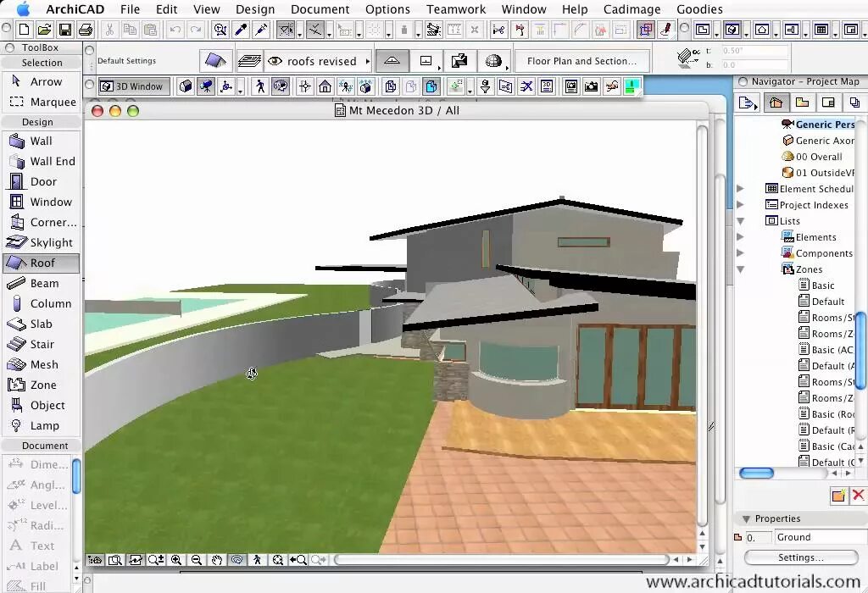Click the orbit icon at window bottom

click(x=237, y=560)
